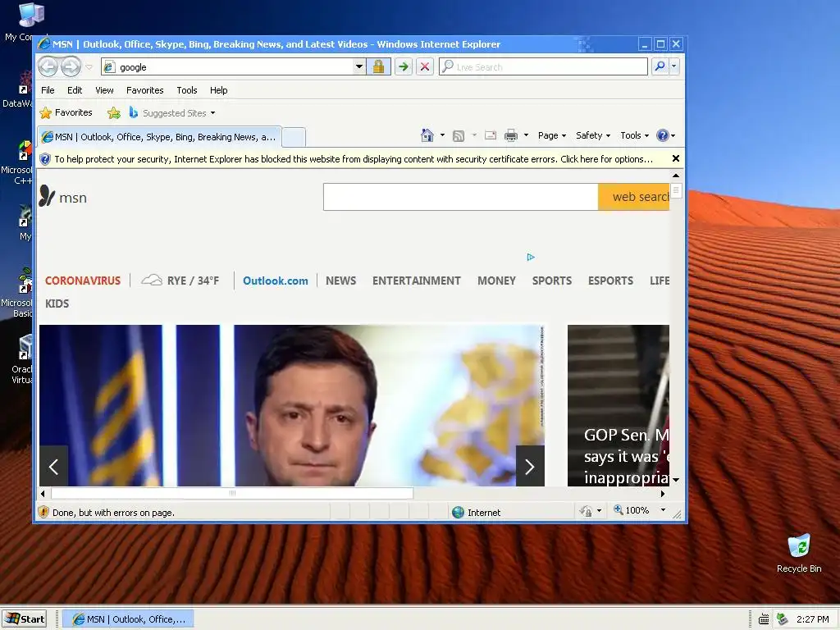This screenshot has height=630, width=840.
Task: Click the horizontal scrollbar thumb
Action: coord(232,493)
